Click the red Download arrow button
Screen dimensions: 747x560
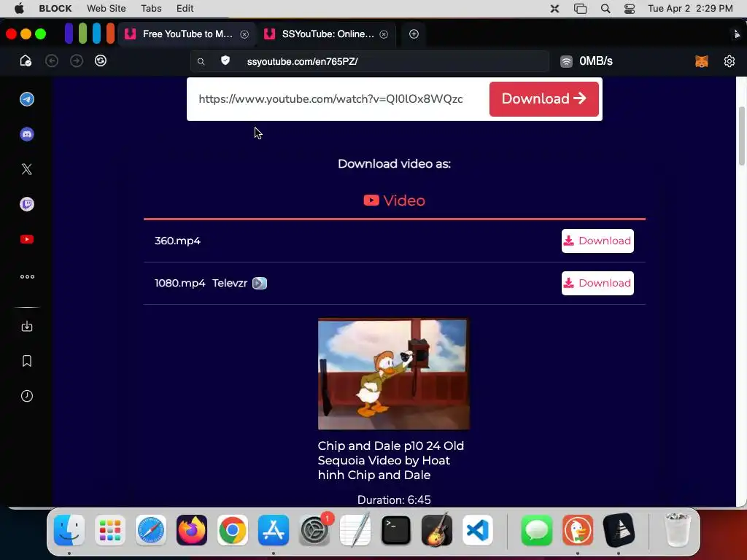tap(543, 99)
